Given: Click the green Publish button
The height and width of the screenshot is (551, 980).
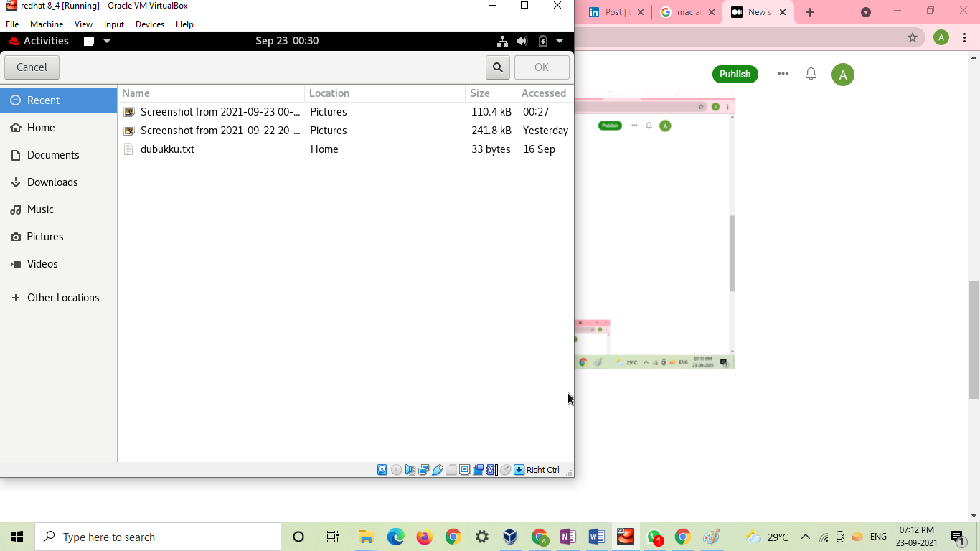Looking at the screenshot, I should click(x=735, y=74).
